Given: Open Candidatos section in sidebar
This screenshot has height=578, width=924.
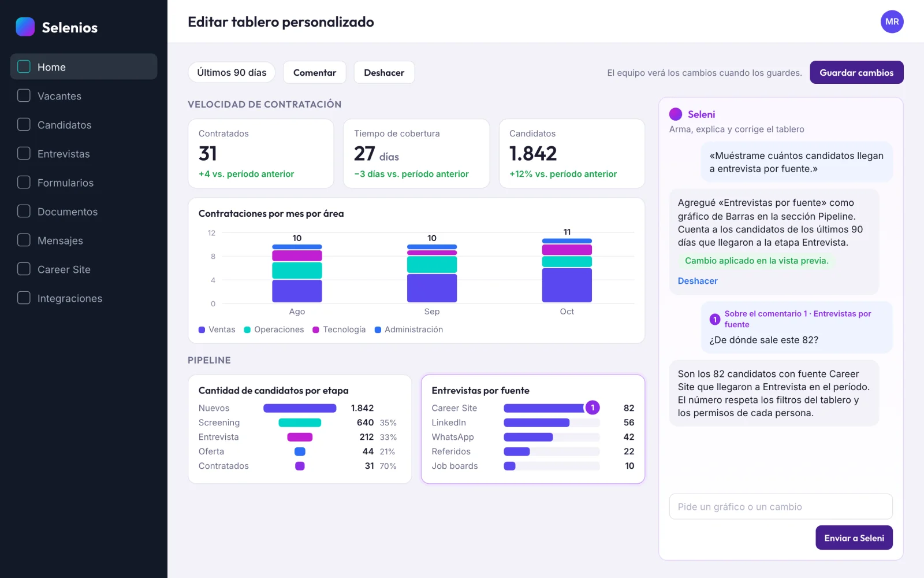Looking at the screenshot, I should pyautogui.click(x=84, y=124).
